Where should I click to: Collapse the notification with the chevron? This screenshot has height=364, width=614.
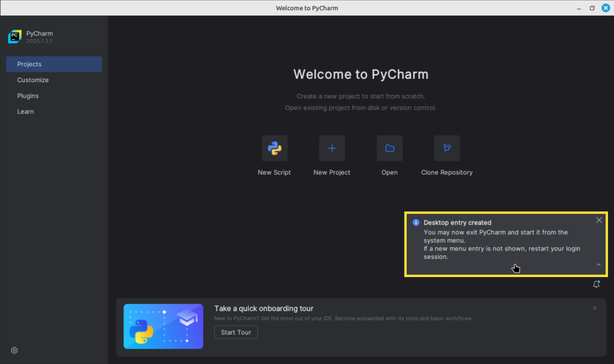tap(598, 265)
